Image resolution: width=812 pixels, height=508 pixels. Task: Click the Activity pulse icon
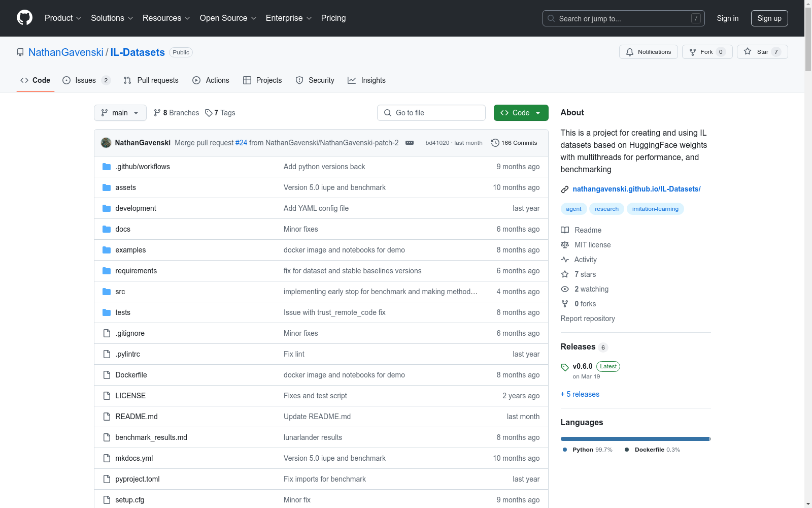(565, 260)
